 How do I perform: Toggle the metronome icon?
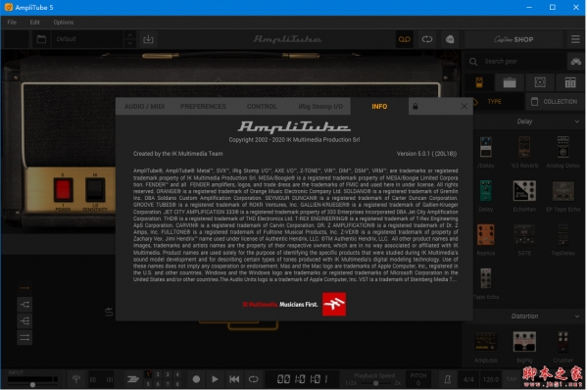pyautogui.click(x=448, y=379)
